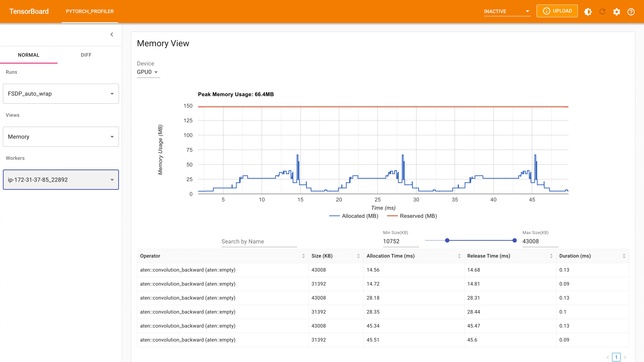Viewport: 644px width, 362px height.
Task: Click the UPLOAD button
Action: coord(557,11)
